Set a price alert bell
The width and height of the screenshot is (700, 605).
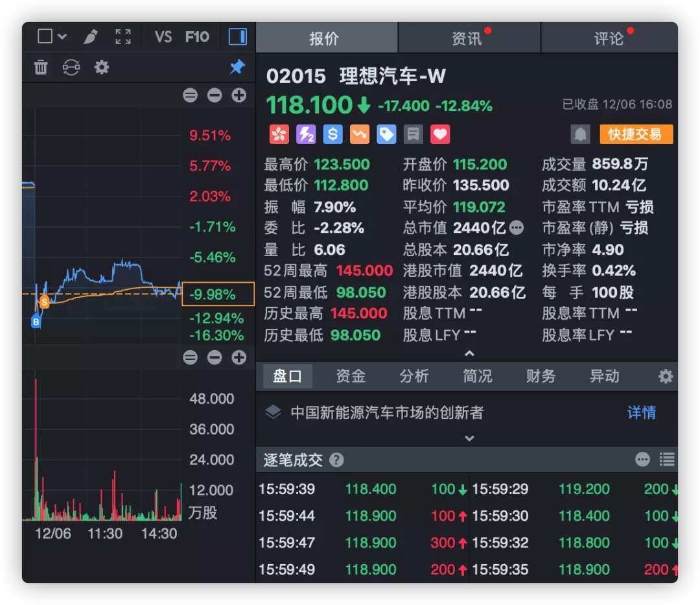coord(580,134)
